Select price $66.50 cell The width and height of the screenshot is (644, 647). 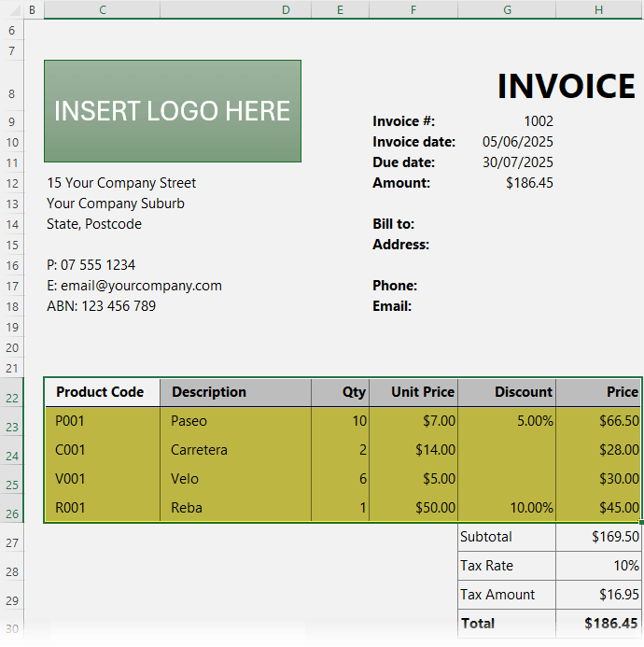coord(598,421)
